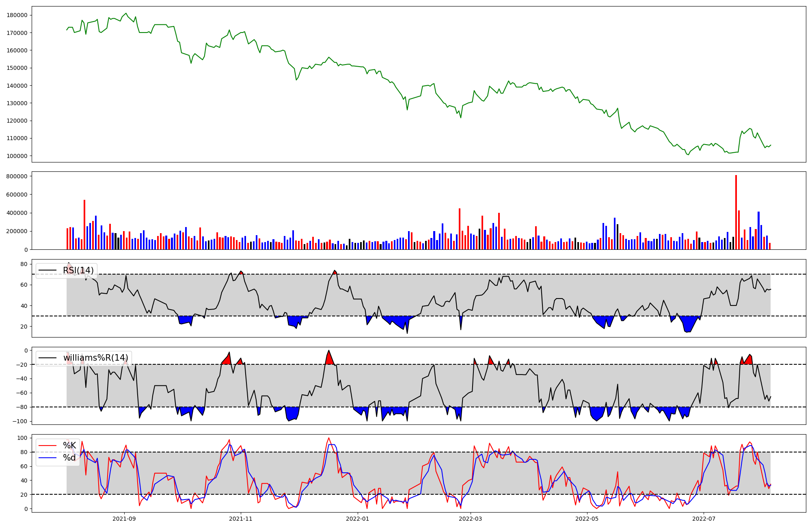Click the 400000 volume axis tick label
The height and width of the screenshot is (528, 812).
click(17, 213)
